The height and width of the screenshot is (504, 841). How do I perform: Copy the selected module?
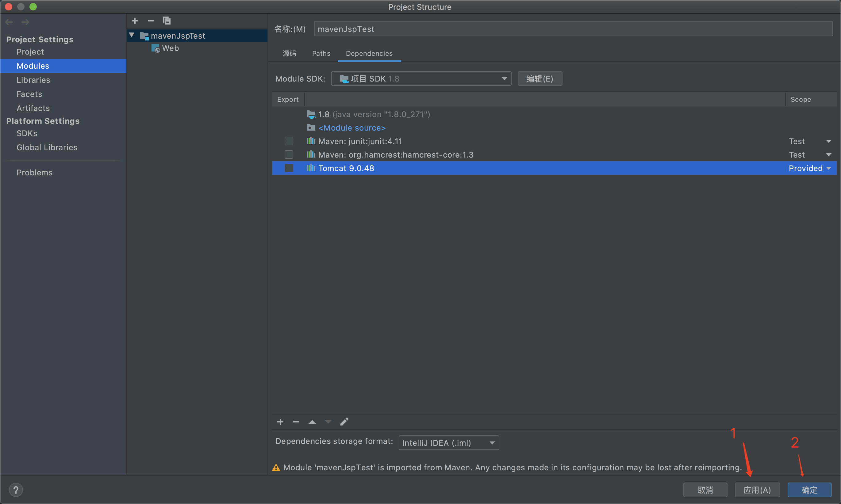pyautogui.click(x=167, y=21)
